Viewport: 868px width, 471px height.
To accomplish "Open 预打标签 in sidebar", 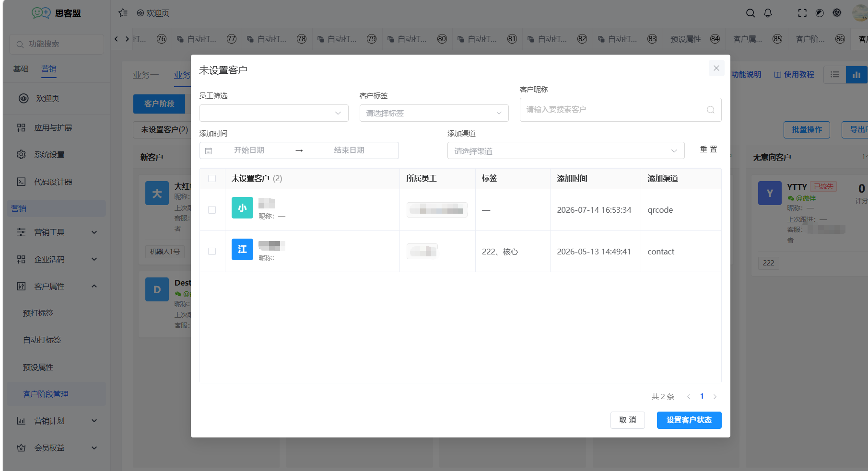I will [x=38, y=313].
